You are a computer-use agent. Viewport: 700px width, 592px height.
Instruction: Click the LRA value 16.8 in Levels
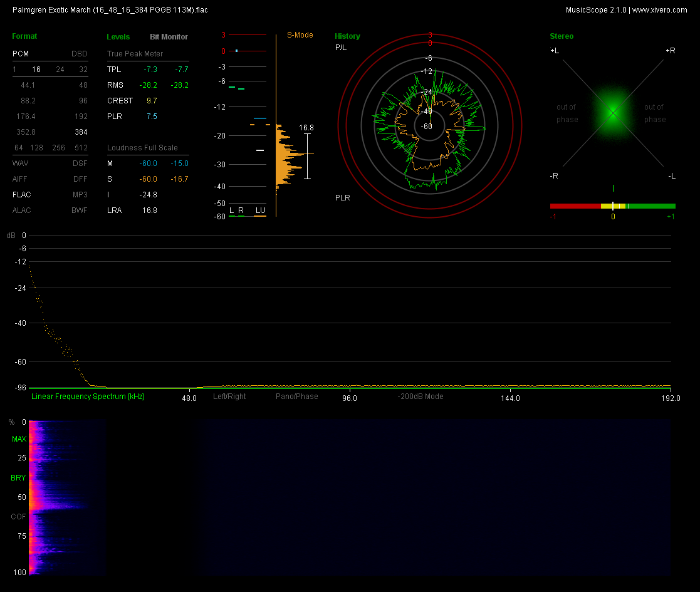[150, 210]
